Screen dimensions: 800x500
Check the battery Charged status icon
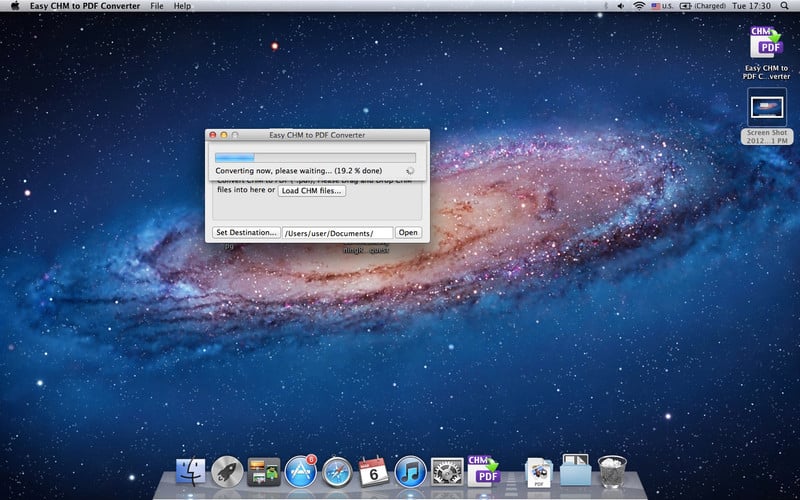(703, 6)
